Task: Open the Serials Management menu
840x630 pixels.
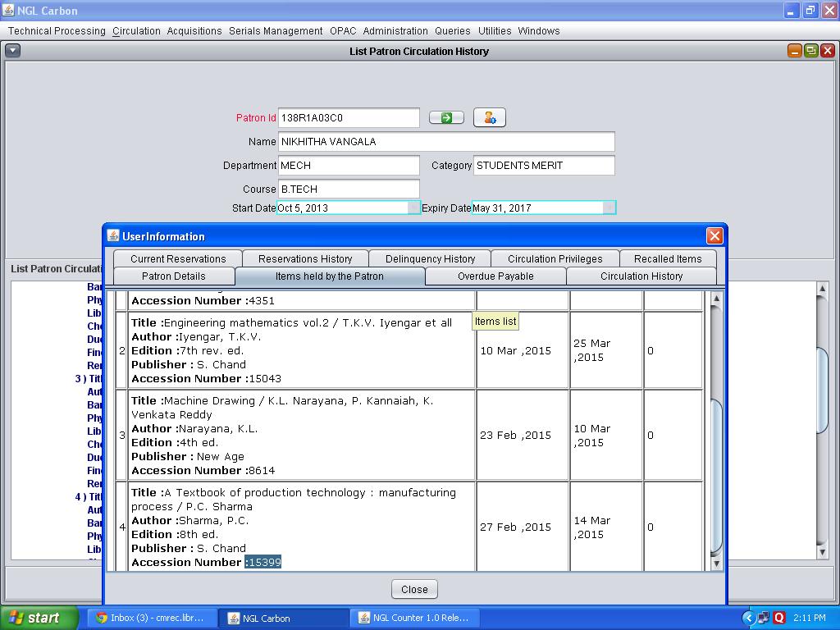Action: point(276,31)
